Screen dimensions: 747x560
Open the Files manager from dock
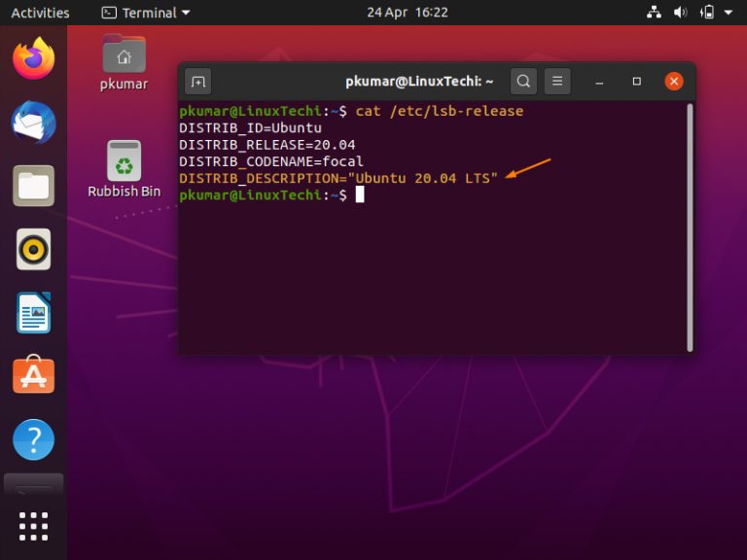tap(33, 186)
